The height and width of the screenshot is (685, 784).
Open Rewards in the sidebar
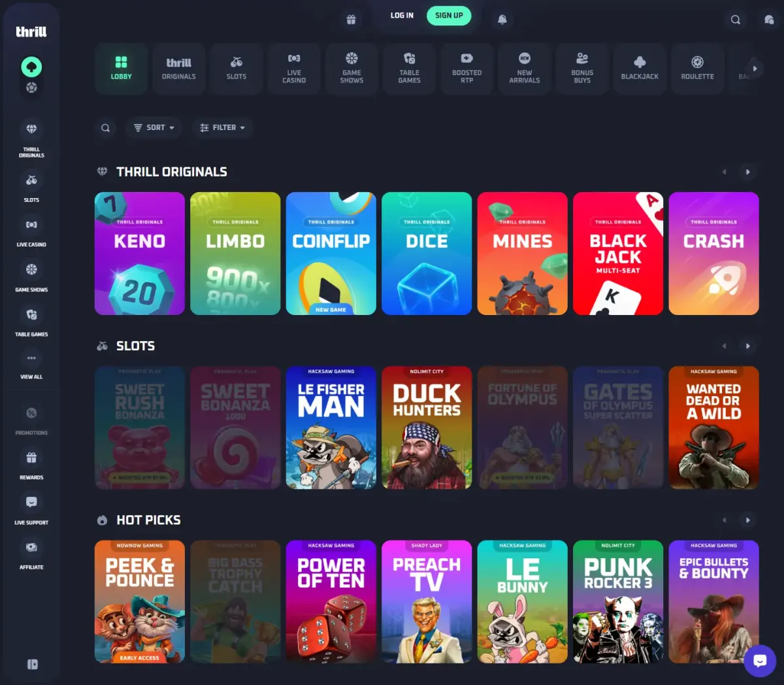pos(31,465)
